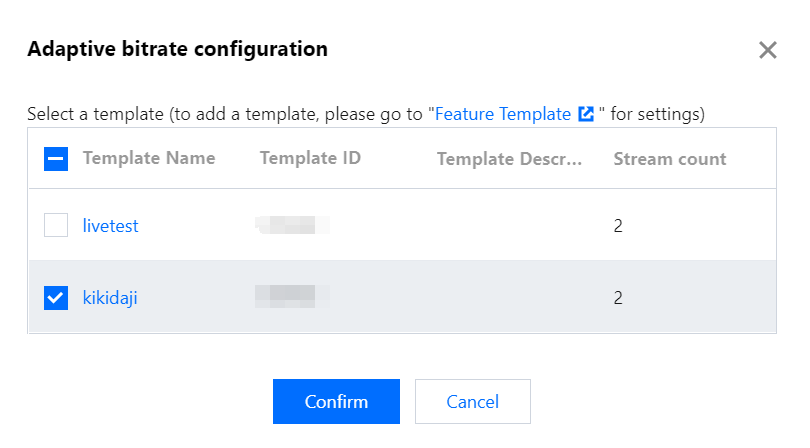
Task: Toggle the select-all checkbox in table header
Action: point(56,158)
